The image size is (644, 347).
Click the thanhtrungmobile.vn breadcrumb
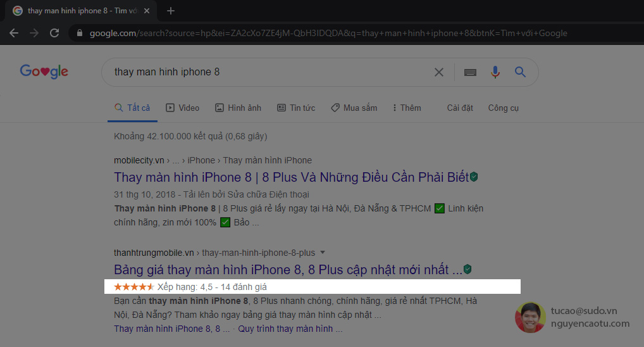tap(214, 253)
